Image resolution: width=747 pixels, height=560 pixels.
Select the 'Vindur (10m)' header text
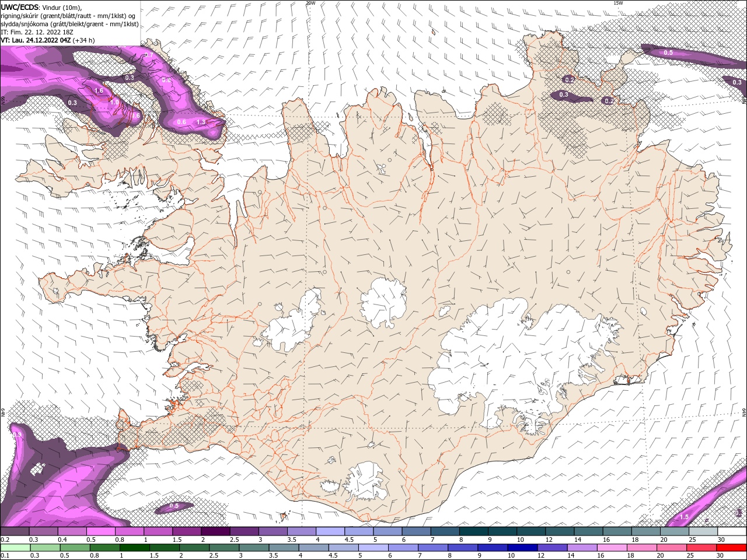(62, 7)
